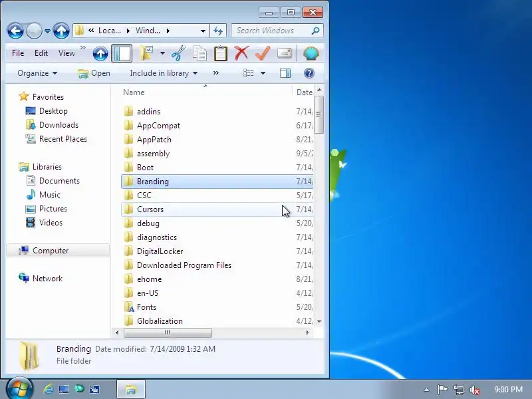This screenshot has width=532, height=399.
Task: Click the horizontal scrollbar thumb
Action: tap(168, 333)
